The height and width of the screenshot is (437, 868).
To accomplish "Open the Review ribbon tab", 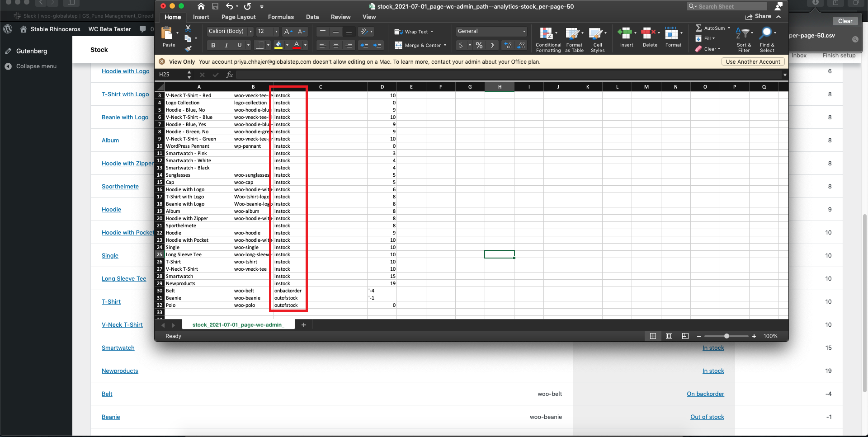I will click(340, 17).
